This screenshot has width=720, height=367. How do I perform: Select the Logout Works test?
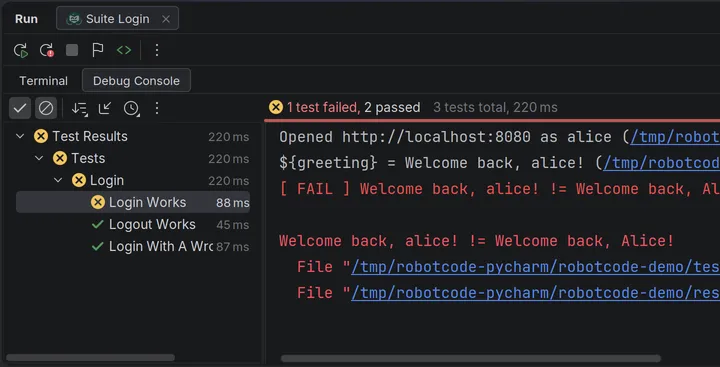(x=133, y=225)
